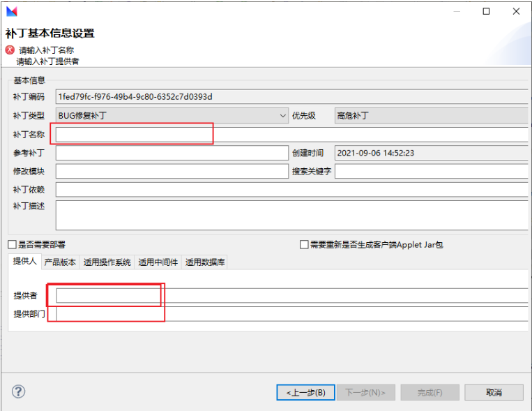This screenshot has height=411, width=532.
Task: Click the 请输入补丁提供者 message
Action: coord(47,61)
